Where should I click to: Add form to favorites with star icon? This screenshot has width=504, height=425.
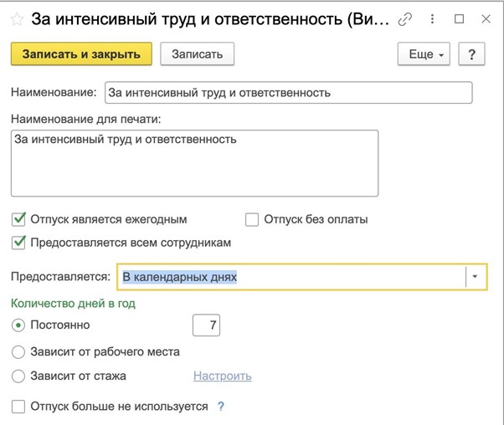tap(16, 19)
